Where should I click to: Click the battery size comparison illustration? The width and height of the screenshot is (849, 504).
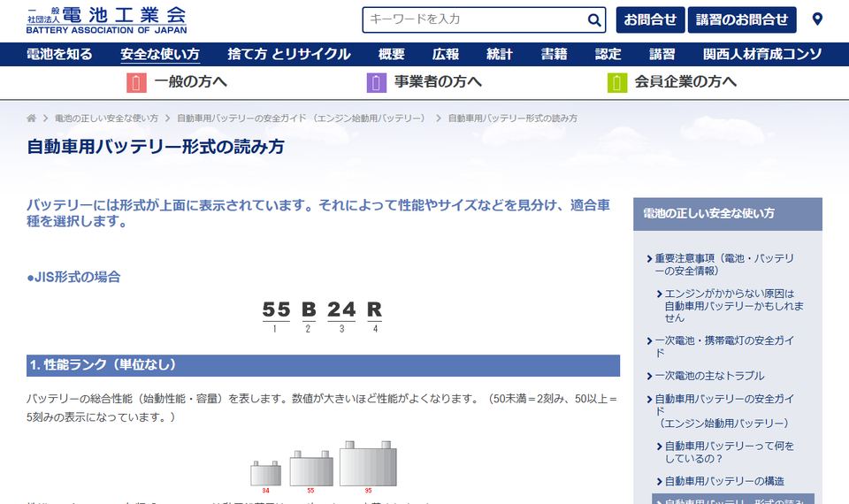click(324, 467)
